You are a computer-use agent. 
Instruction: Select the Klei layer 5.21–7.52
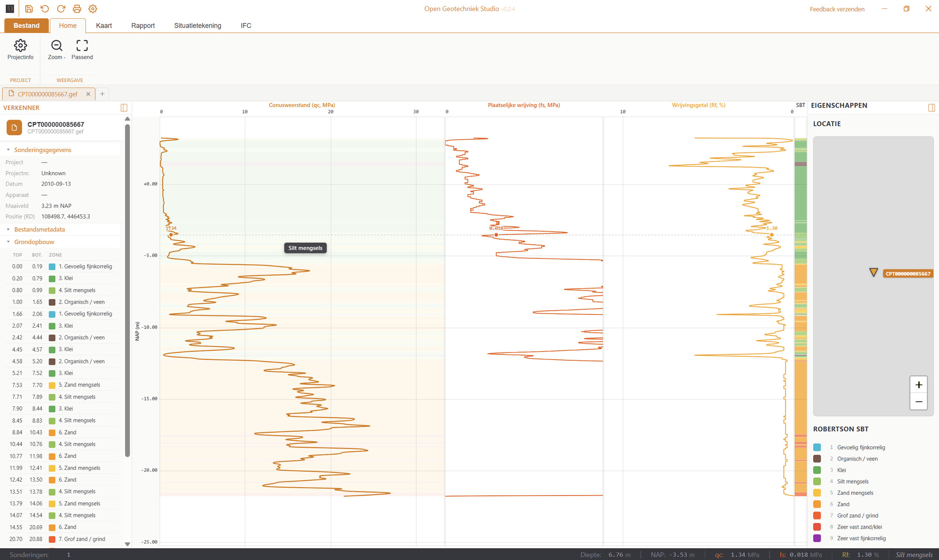click(x=62, y=373)
